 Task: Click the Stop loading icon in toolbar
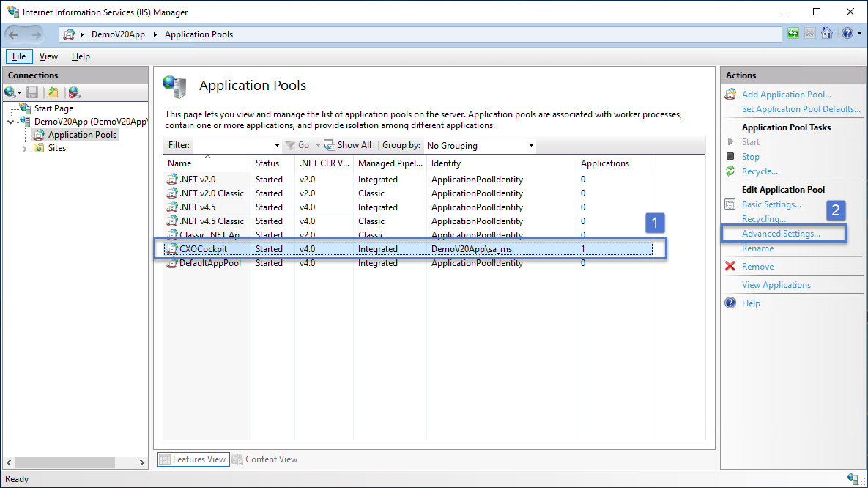(810, 34)
